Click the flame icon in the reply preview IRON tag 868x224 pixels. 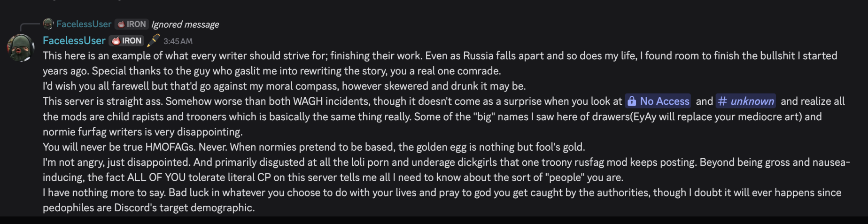pyautogui.click(x=121, y=24)
